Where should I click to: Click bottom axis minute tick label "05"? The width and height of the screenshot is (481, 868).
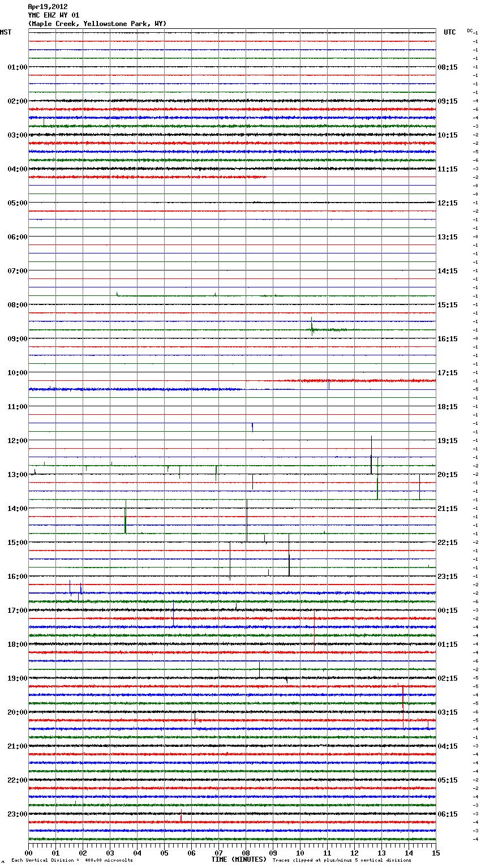[x=164, y=852]
